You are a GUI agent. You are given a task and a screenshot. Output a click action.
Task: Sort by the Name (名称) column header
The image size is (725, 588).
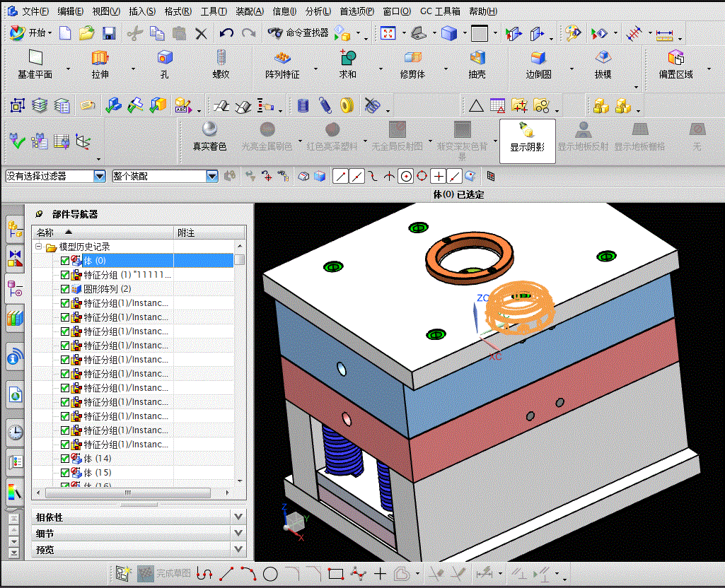[x=103, y=233]
